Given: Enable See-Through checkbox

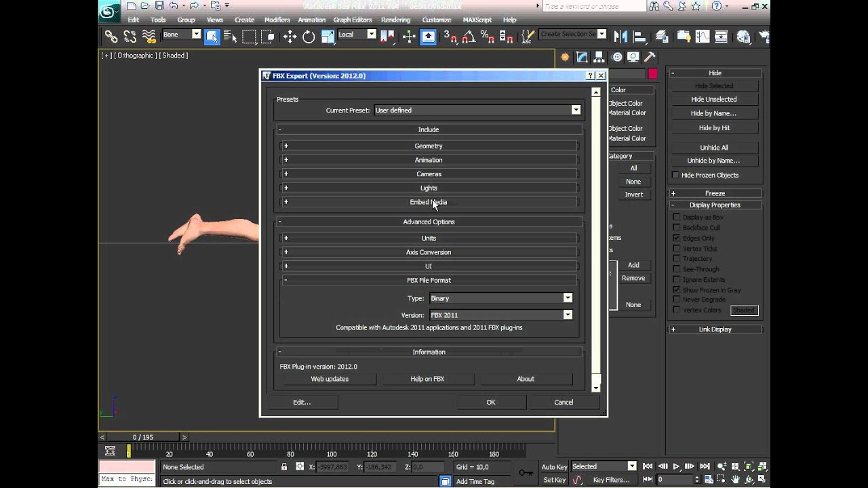Looking at the screenshot, I should (x=676, y=269).
